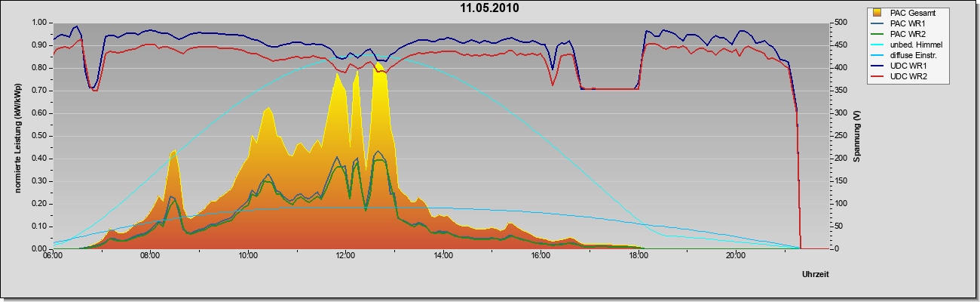Click the 06:00 time axis label
This screenshot has height=302, width=980.
click(54, 256)
